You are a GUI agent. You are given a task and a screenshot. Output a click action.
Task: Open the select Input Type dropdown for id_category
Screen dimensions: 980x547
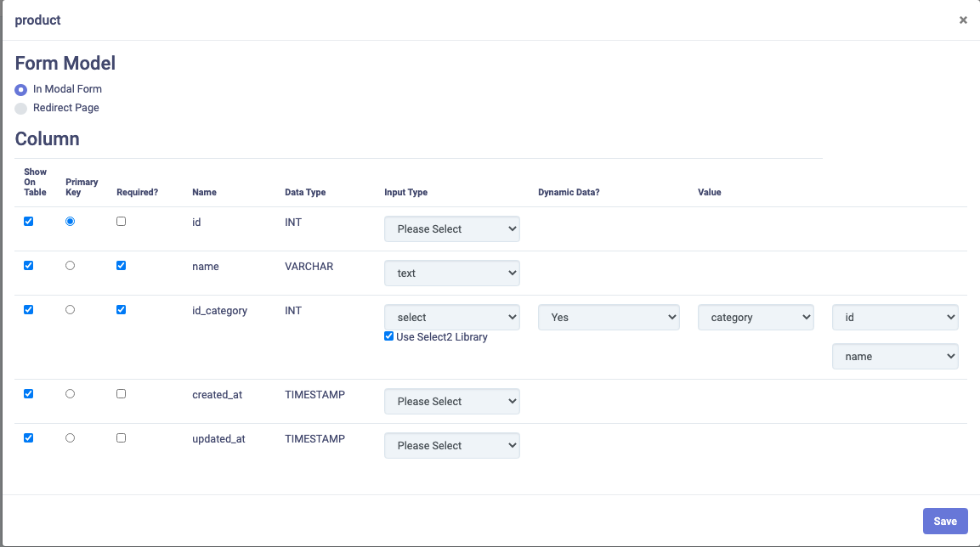click(x=451, y=317)
